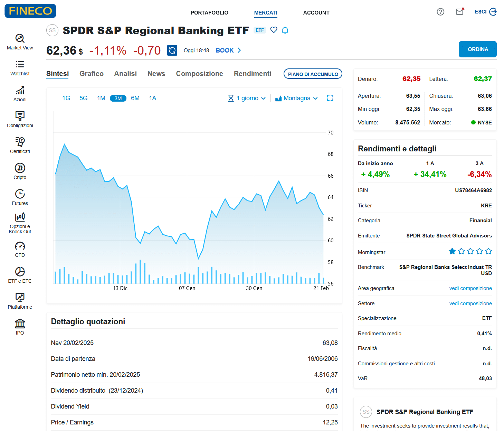Select the 1M chart range
The image size is (504, 431).
101,98
